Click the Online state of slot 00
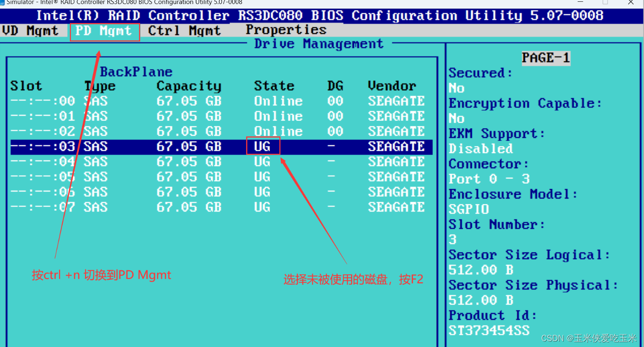 [278, 101]
